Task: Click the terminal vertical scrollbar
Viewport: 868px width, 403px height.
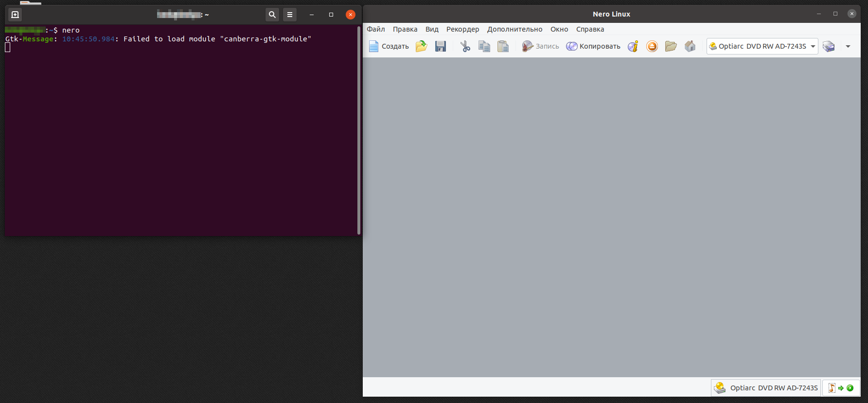Action: tap(359, 130)
